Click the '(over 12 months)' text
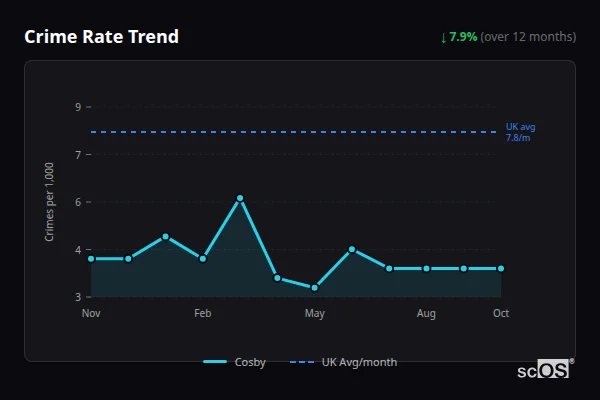 tap(528, 37)
